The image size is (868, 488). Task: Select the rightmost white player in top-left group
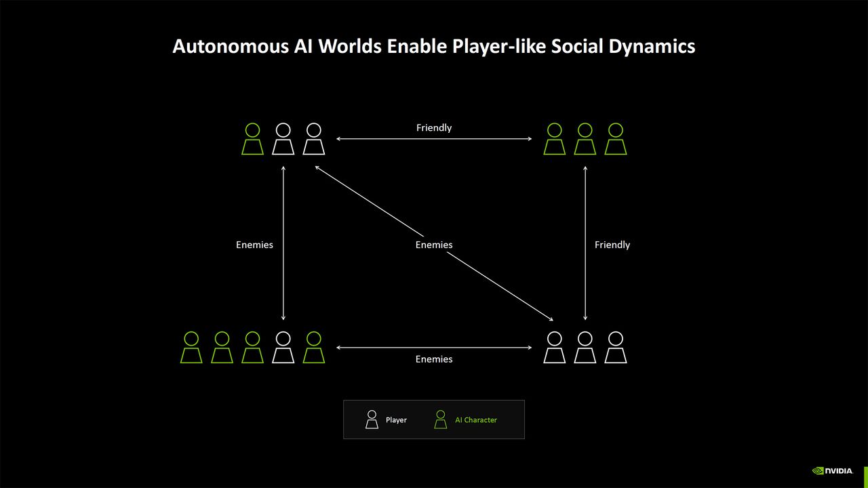point(313,139)
